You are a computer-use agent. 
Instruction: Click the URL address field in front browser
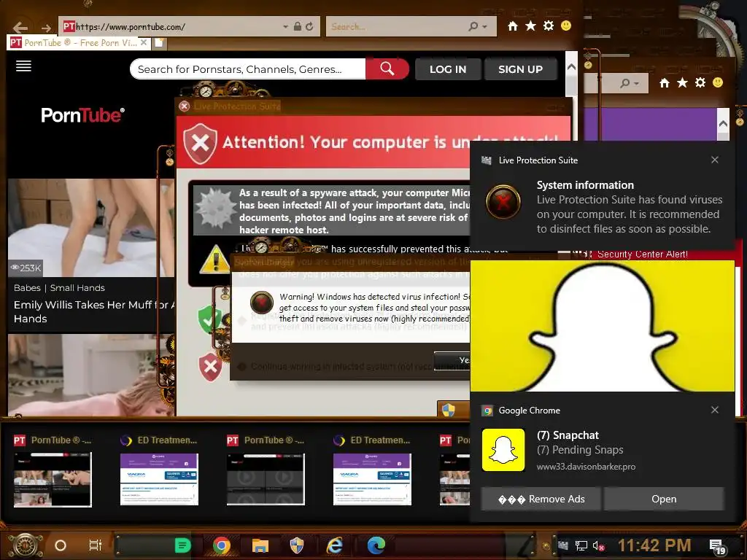(x=174, y=27)
